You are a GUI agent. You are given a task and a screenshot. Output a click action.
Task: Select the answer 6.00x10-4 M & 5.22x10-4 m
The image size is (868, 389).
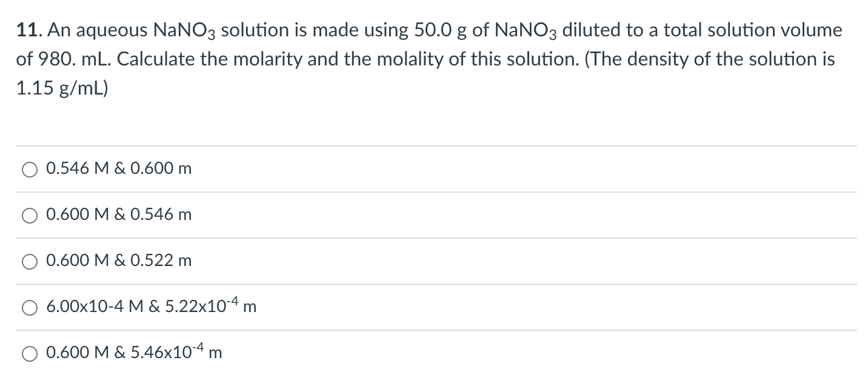150,307
